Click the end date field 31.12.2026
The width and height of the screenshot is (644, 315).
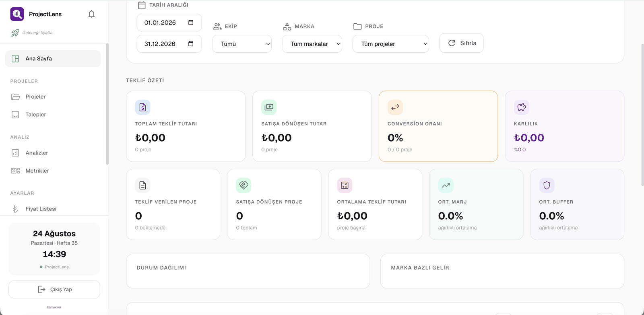coord(169,44)
